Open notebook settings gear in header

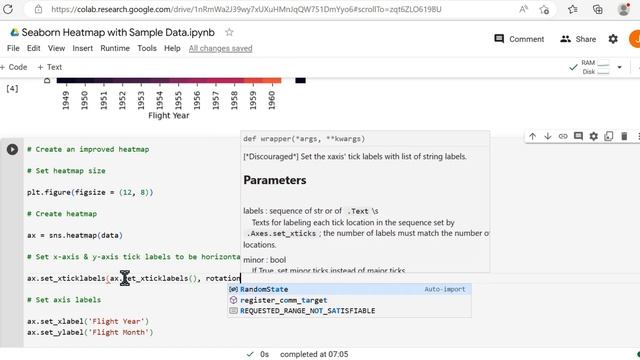[613, 39]
